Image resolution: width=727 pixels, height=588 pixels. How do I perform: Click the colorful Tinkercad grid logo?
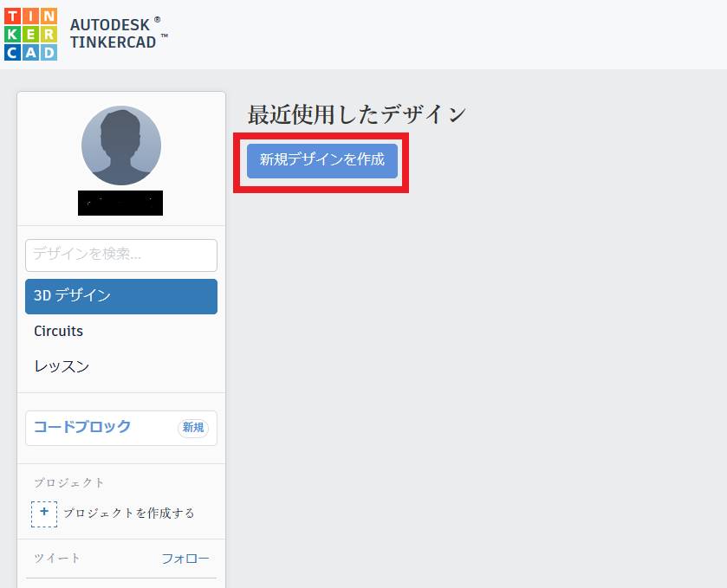[x=30, y=33]
